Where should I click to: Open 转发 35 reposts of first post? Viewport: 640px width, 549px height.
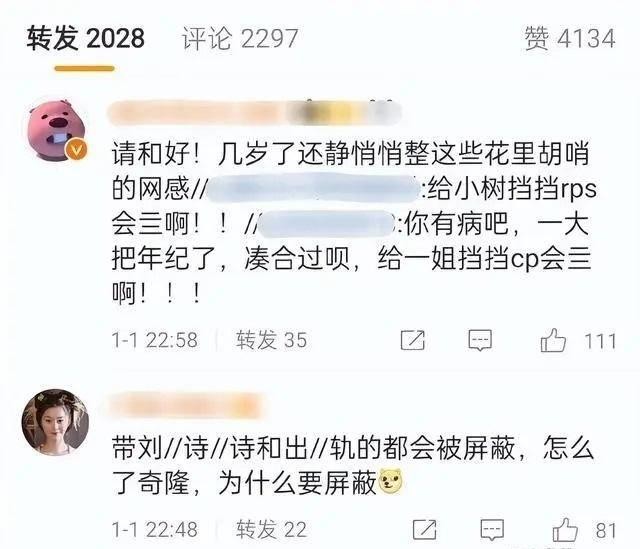pos(271,340)
